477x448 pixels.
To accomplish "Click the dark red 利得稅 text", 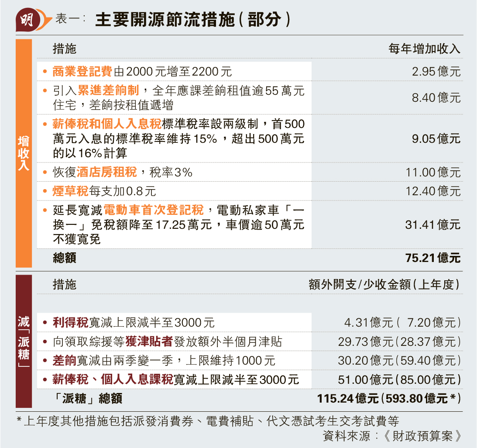I will coord(71,323).
